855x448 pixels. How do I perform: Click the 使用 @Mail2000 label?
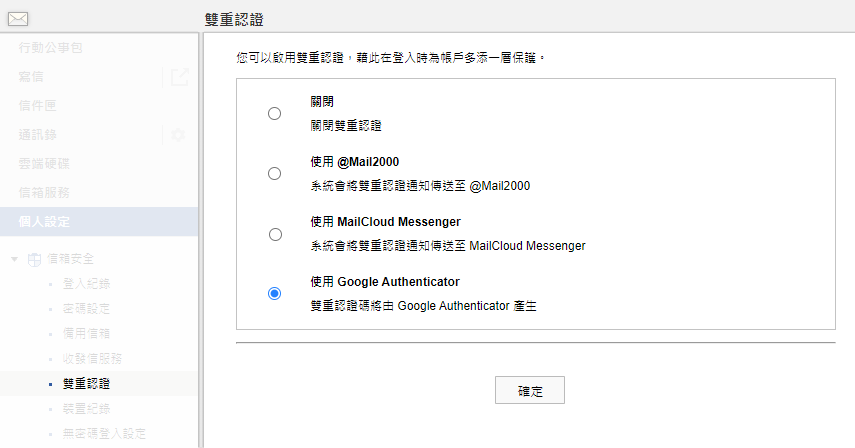[355, 162]
